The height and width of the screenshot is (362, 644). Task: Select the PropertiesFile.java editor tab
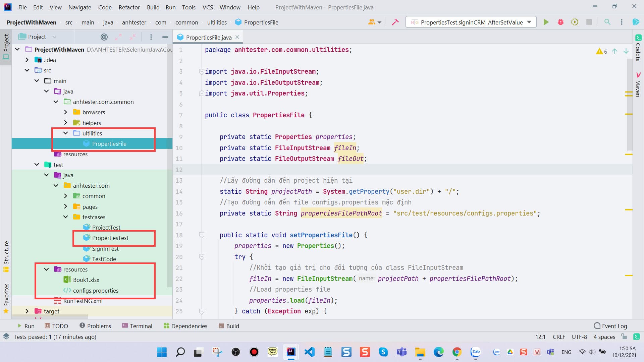pyautogui.click(x=209, y=37)
